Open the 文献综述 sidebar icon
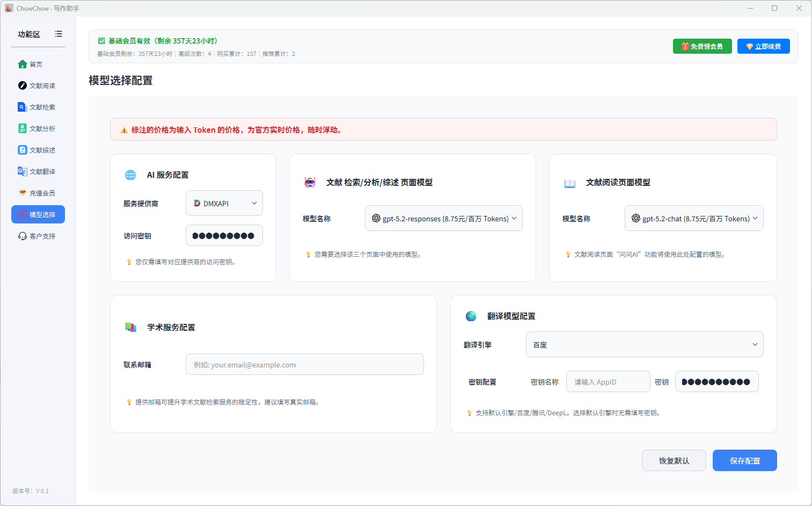 pos(22,150)
